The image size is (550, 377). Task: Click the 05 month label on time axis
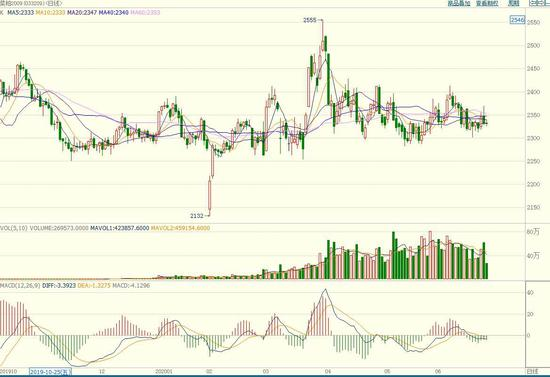[387, 371]
